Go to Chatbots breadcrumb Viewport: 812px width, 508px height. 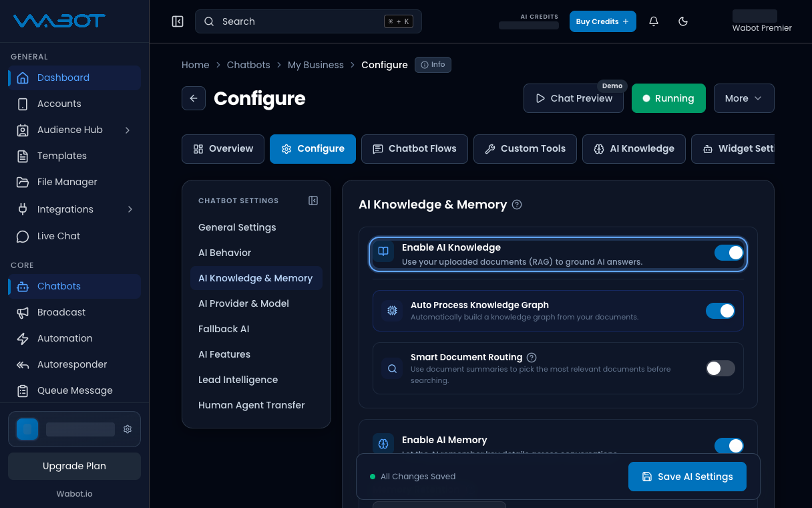click(248, 65)
